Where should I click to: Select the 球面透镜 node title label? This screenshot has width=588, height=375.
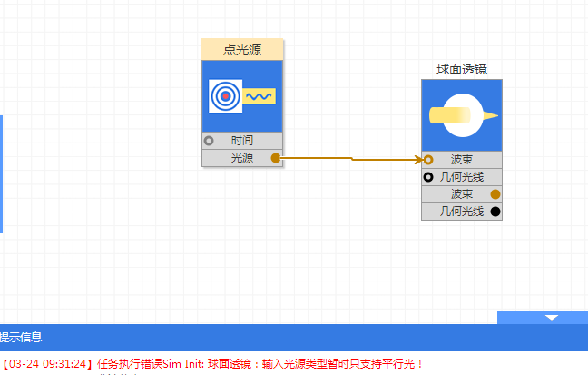(461, 69)
